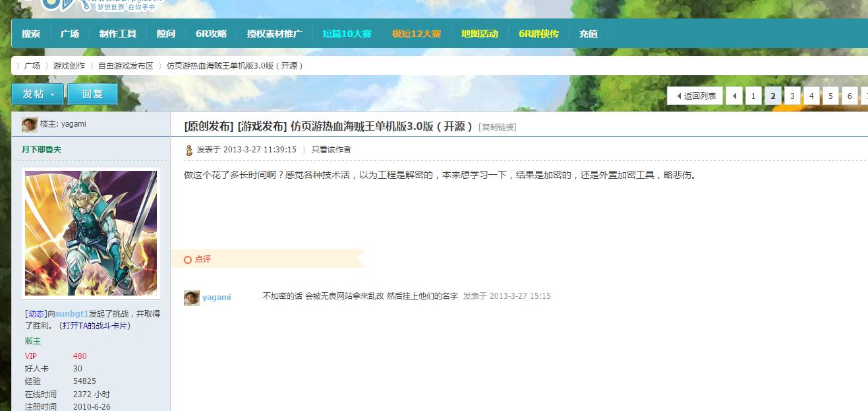Viewport: 868px width, 411px height.
Task: Click 经验 value 54825
Action: [x=84, y=381]
